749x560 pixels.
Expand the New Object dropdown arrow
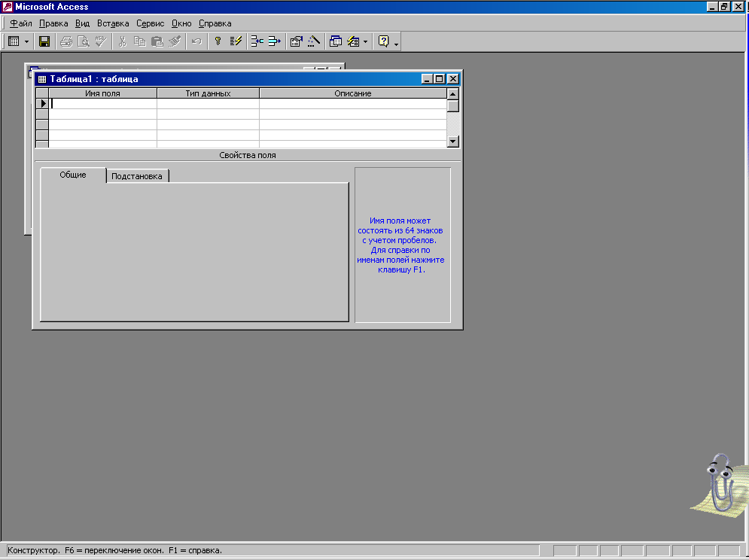tap(365, 41)
